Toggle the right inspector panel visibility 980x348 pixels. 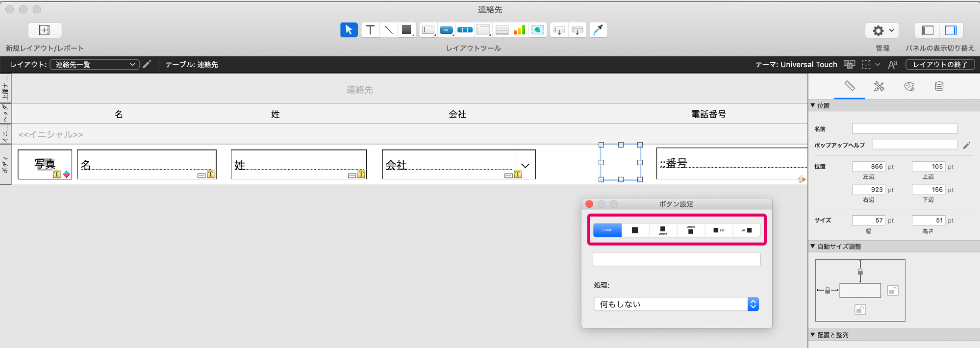coord(951,30)
